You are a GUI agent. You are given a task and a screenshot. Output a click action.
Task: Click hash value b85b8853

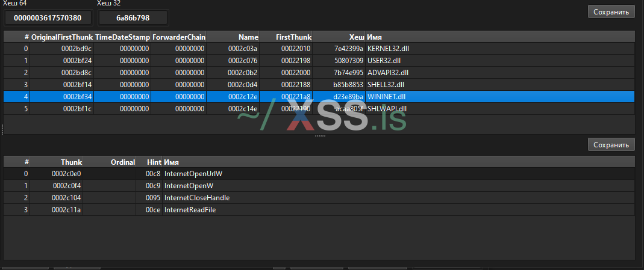[349, 84]
